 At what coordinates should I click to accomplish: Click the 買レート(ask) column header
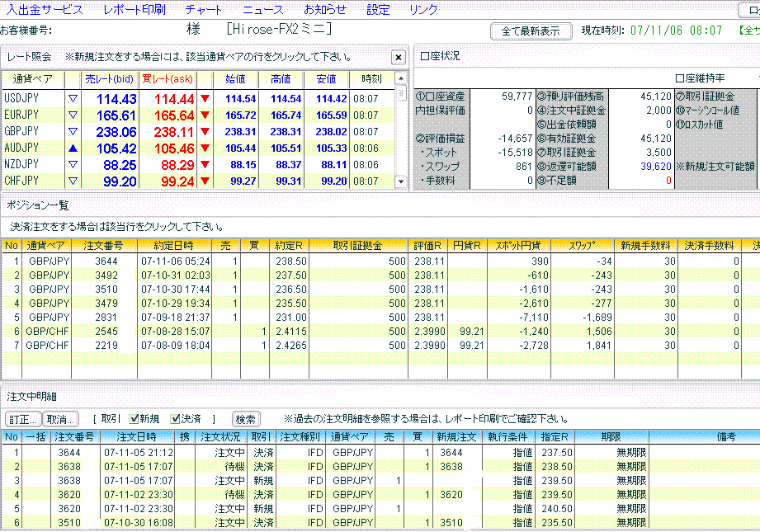pyautogui.click(x=168, y=79)
